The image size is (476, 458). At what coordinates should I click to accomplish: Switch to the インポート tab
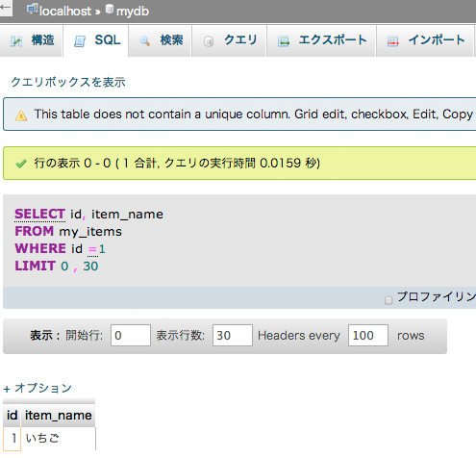tap(425, 40)
